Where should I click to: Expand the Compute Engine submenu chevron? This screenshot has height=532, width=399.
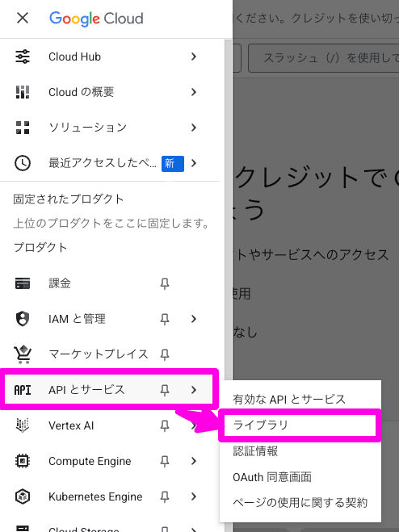(x=194, y=461)
